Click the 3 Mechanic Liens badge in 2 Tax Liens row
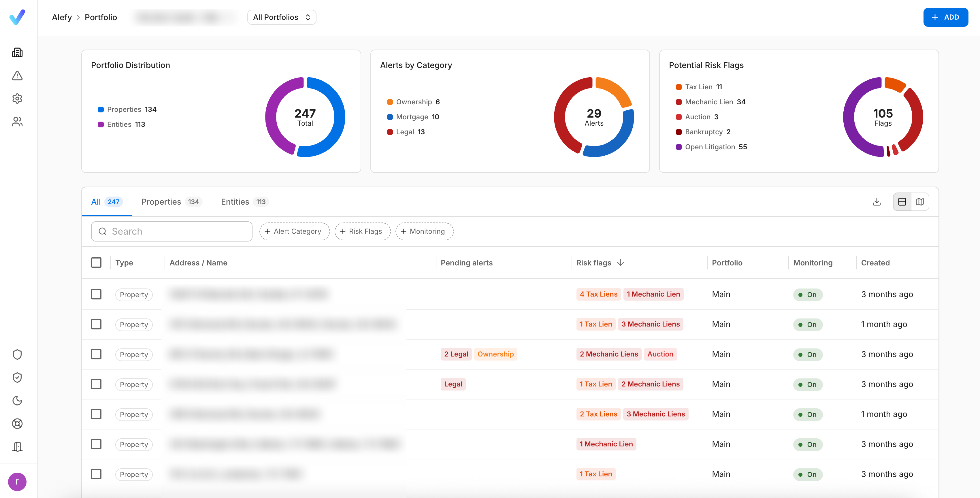Image resolution: width=980 pixels, height=498 pixels. pyautogui.click(x=655, y=414)
